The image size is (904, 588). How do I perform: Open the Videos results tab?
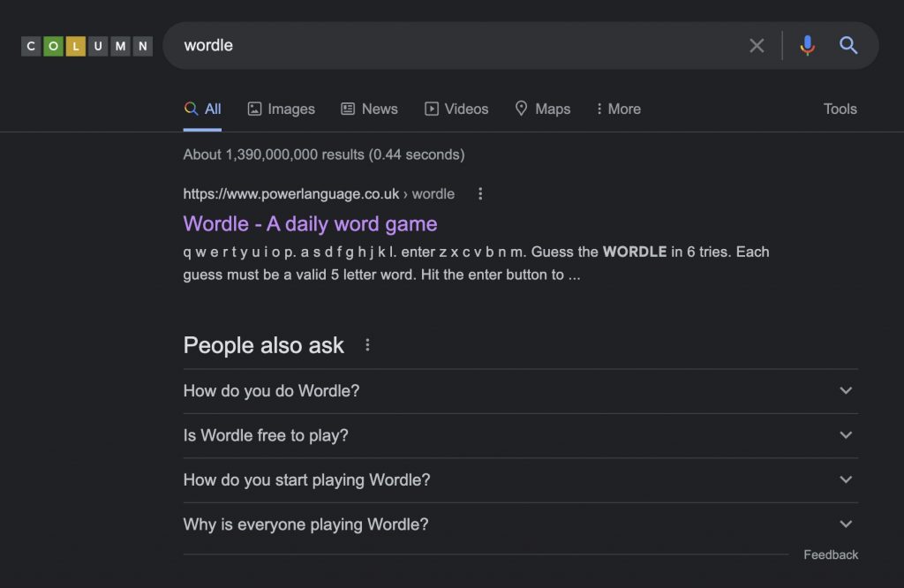point(456,109)
